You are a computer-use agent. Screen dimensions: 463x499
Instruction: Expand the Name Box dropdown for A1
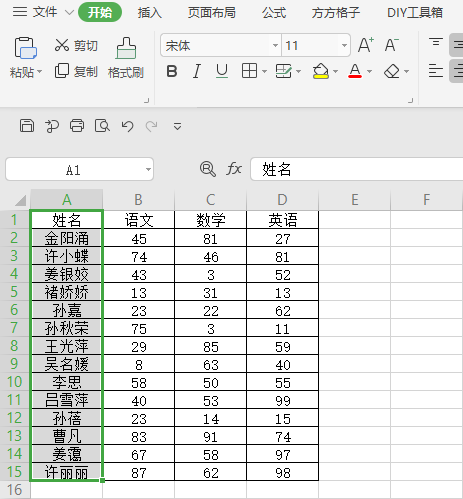148,170
